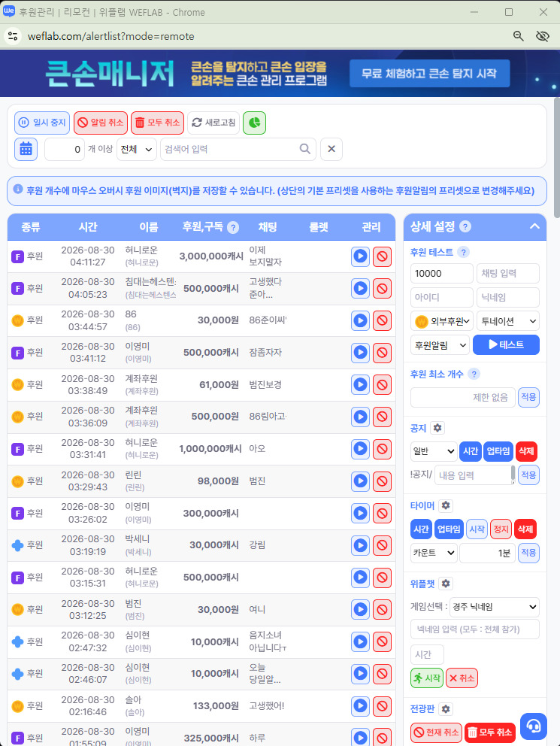Open the 일반 notice type dropdown
The width and height of the screenshot is (560, 746).
(x=434, y=451)
